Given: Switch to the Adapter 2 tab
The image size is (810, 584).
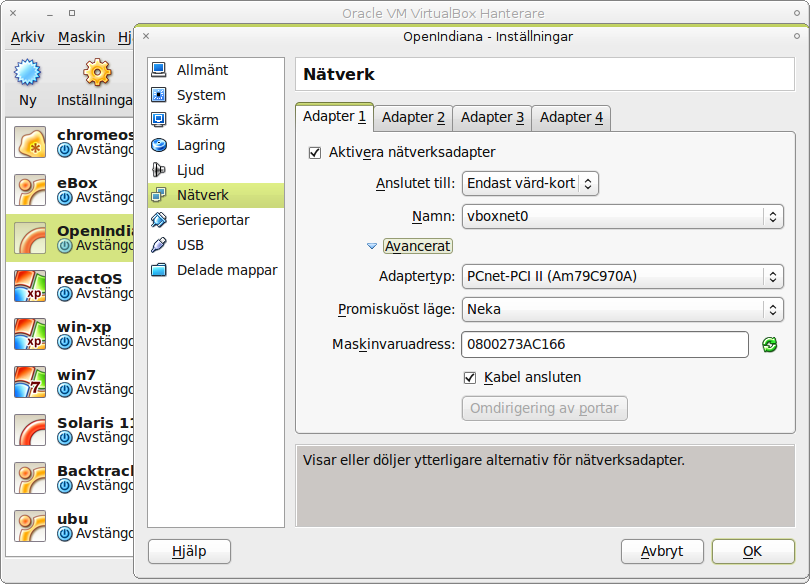Looking at the screenshot, I should (x=413, y=118).
